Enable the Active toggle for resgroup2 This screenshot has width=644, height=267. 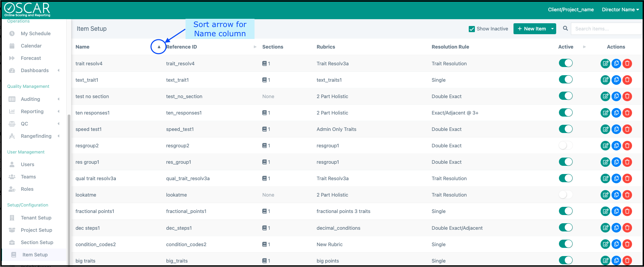click(565, 146)
